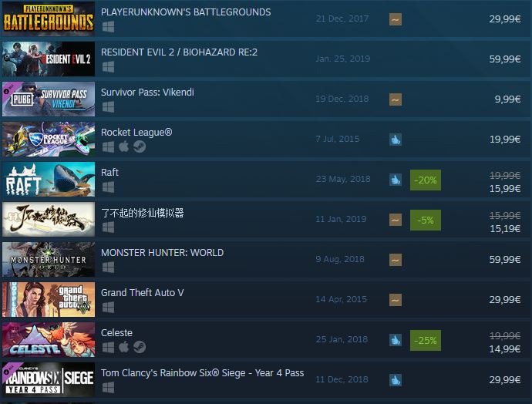This screenshot has width=532, height=404.
Task: Click the SteamOS icon under Celeste
Action: (140, 347)
